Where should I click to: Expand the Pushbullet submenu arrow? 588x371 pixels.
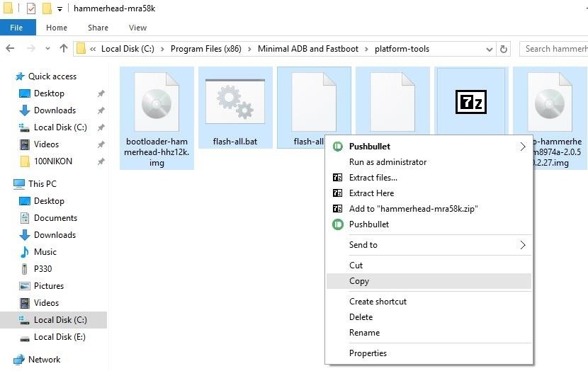523,147
